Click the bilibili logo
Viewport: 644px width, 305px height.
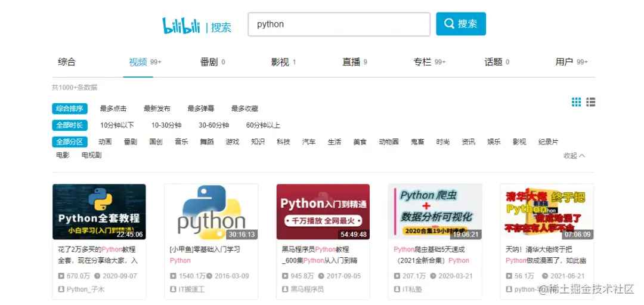click(181, 26)
